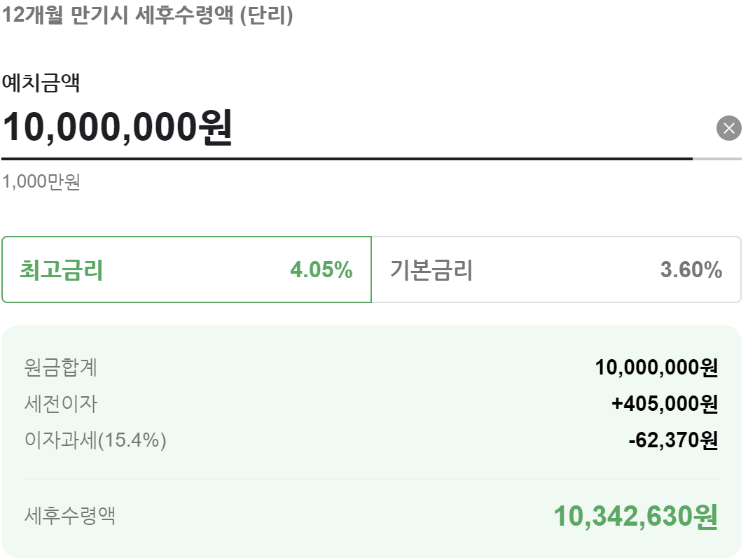Click the 원금합계 row value
The image size is (748, 560).
point(655,367)
